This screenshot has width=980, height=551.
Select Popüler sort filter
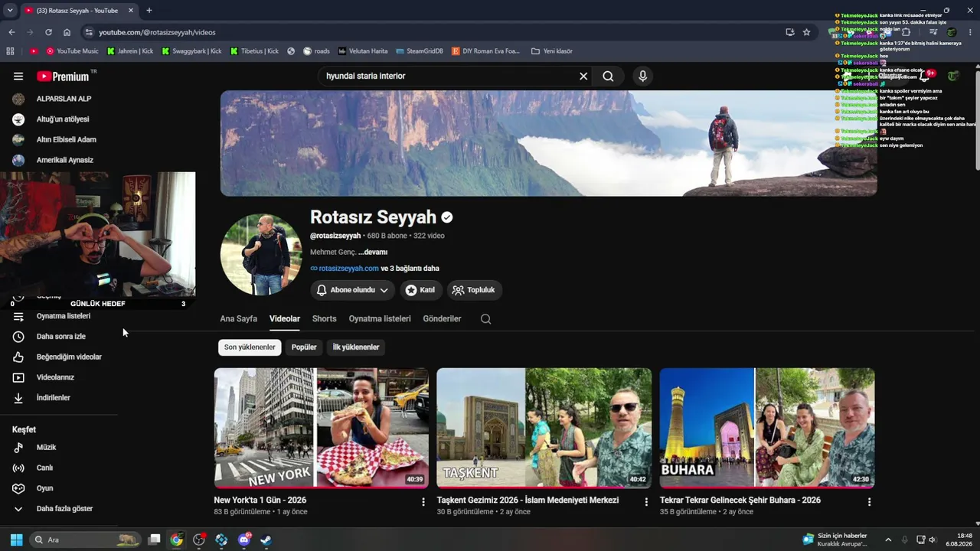(x=304, y=347)
